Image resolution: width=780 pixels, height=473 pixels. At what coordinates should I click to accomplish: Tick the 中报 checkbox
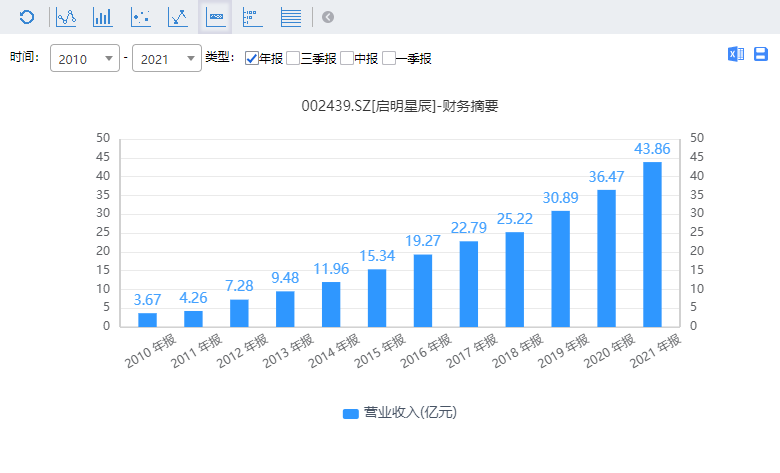(347, 59)
